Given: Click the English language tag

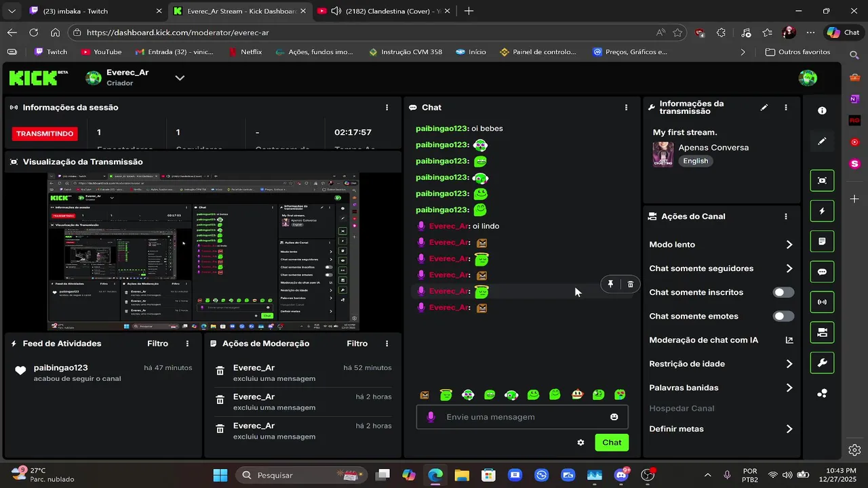Looking at the screenshot, I should [695, 161].
